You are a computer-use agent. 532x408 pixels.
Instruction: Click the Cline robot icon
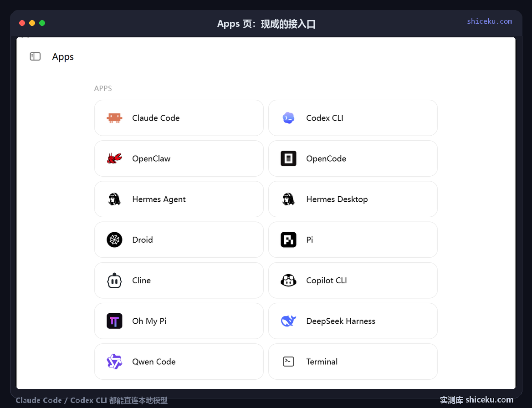[114, 280]
